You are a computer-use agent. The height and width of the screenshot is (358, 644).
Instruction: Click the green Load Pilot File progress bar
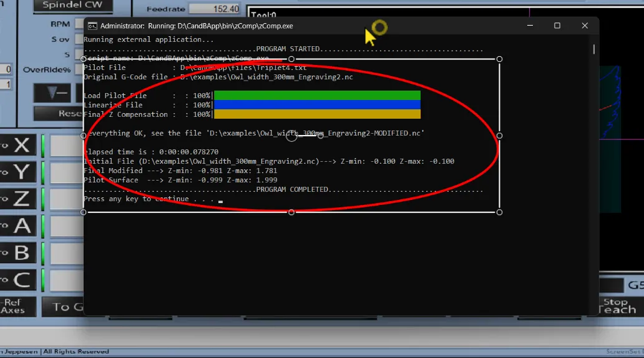317,96
